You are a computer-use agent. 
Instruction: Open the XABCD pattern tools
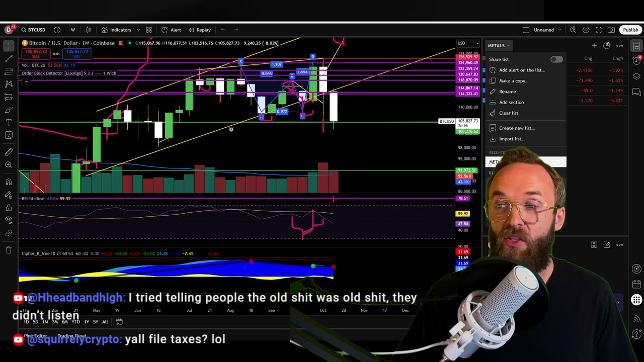click(x=9, y=84)
